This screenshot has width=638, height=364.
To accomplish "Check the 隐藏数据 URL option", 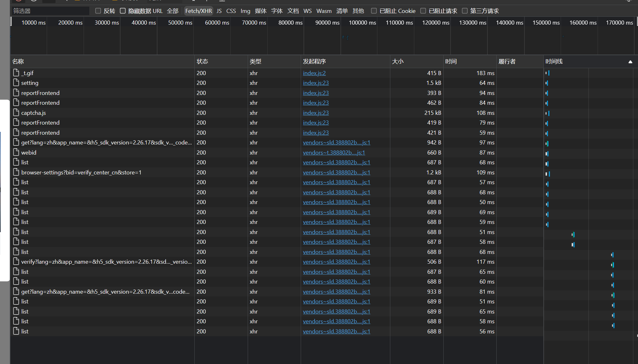I will (x=123, y=11).
